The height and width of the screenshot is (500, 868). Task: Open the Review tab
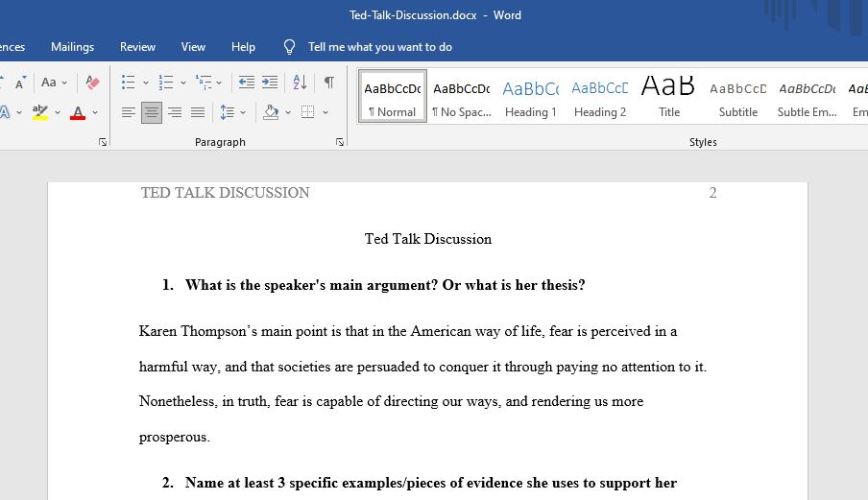coord(138,47)
